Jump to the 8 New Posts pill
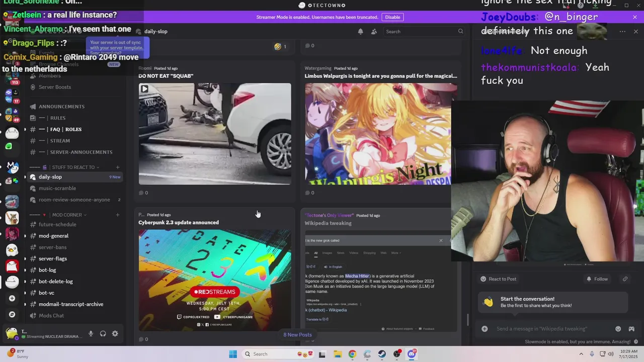644x362 pixels. [297, 335]
